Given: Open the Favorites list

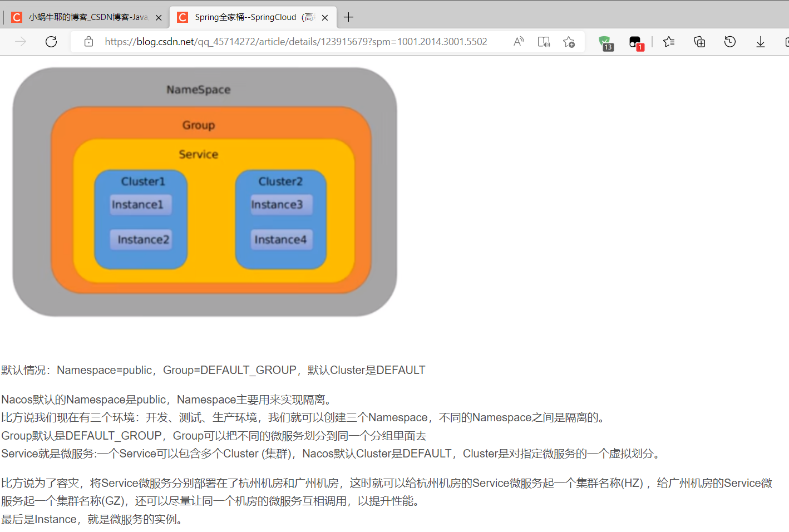Looking at the screenshot, I should click(x=668, y=41).
